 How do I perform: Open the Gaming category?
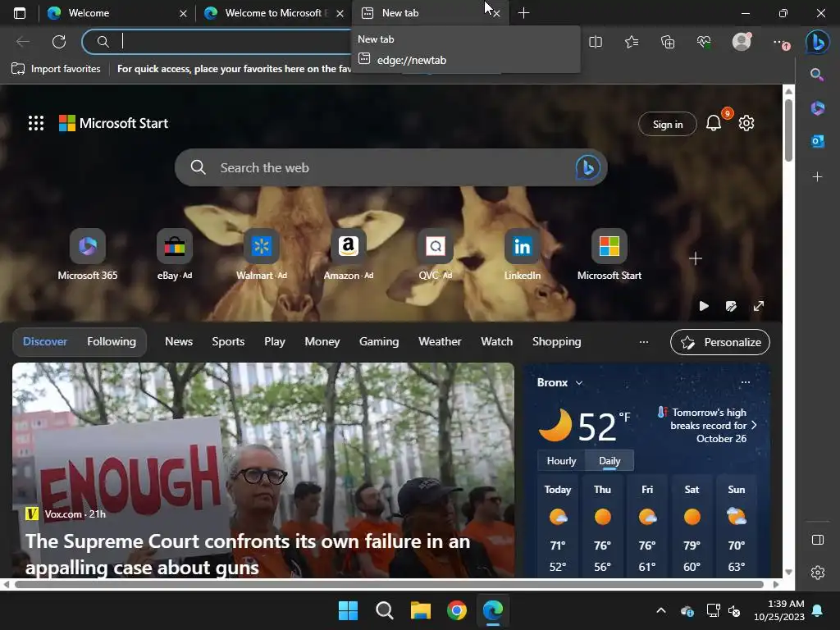pyautogui.click(x=379, y=342)
